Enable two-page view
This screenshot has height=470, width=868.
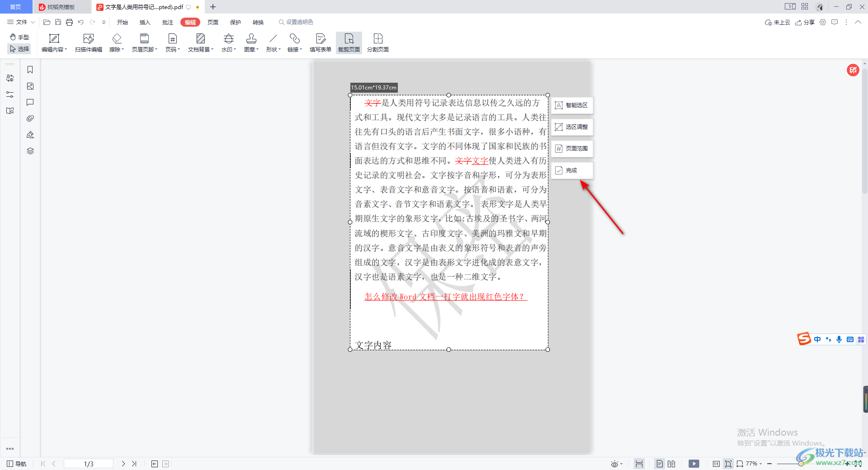click(x=671, y=464)
